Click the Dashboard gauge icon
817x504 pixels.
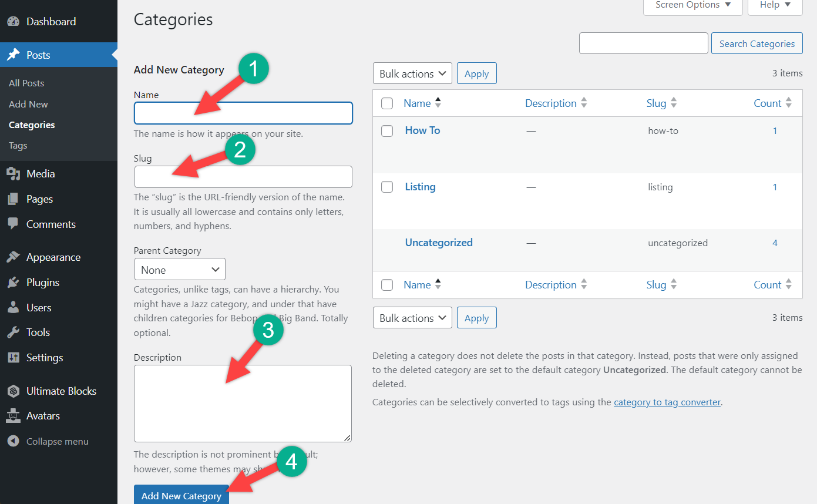[x=13, y=22]
